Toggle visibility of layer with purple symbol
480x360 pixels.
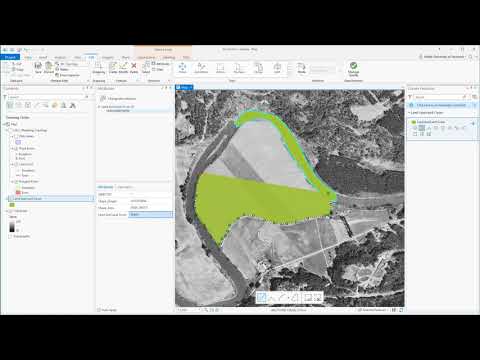point(16,136)
